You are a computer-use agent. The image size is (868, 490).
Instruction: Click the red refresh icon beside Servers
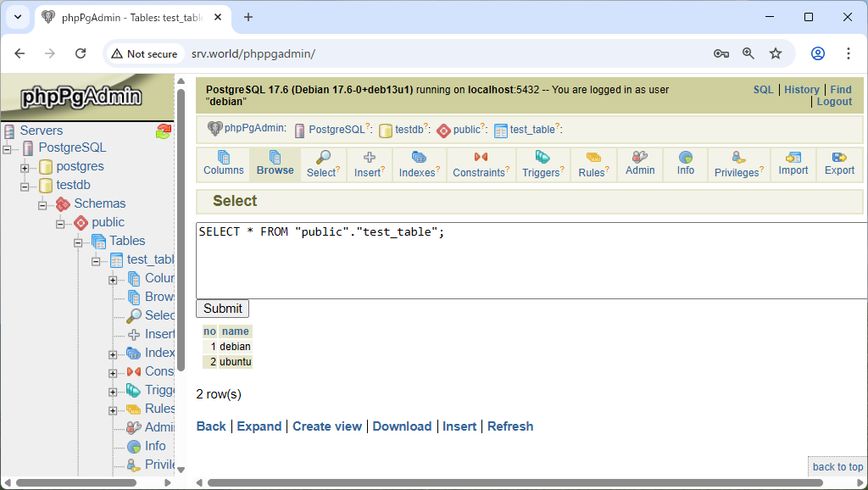click(x=164, y=131)
